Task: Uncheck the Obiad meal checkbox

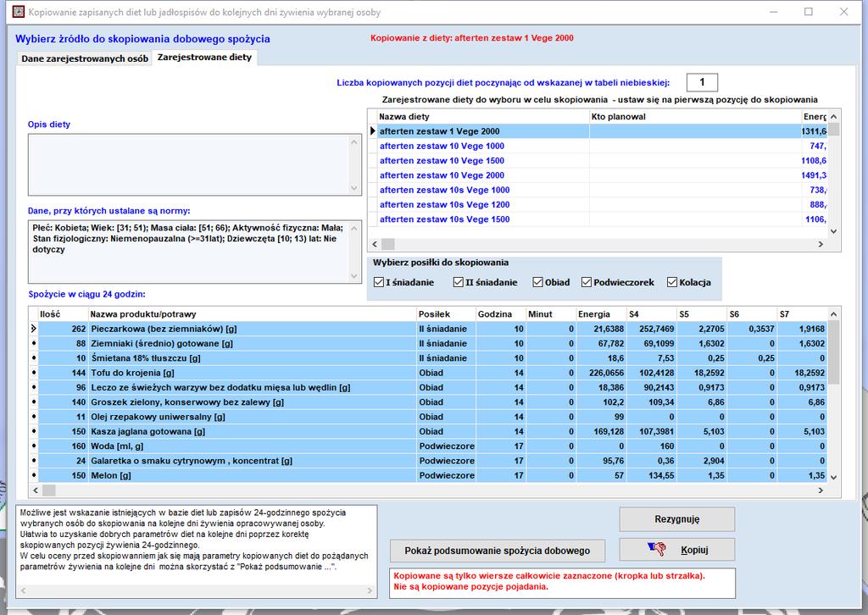Action: (537, 282)
